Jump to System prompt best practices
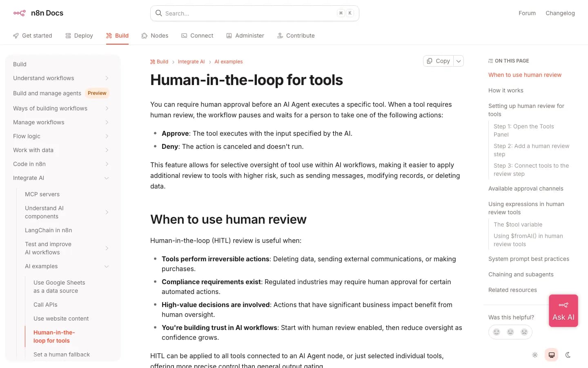Image resolution: width=588 pixels, height=368 pixels. pos(529,259)
